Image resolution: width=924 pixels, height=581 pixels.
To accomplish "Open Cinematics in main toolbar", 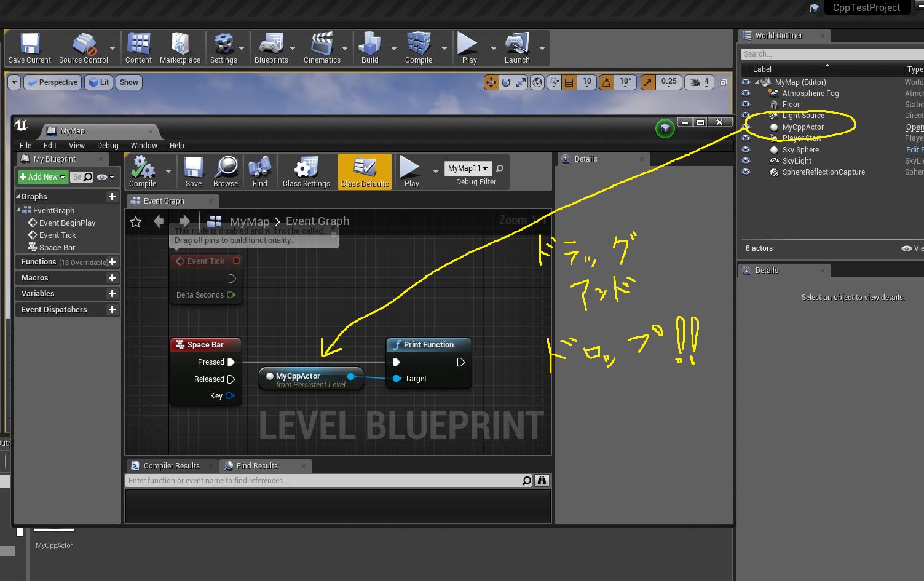I will (x=322, y=49).
